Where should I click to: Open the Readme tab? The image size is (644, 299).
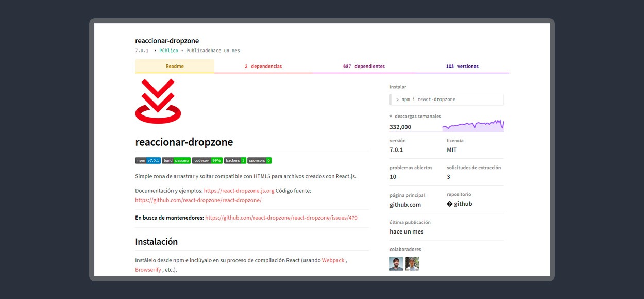175,66
